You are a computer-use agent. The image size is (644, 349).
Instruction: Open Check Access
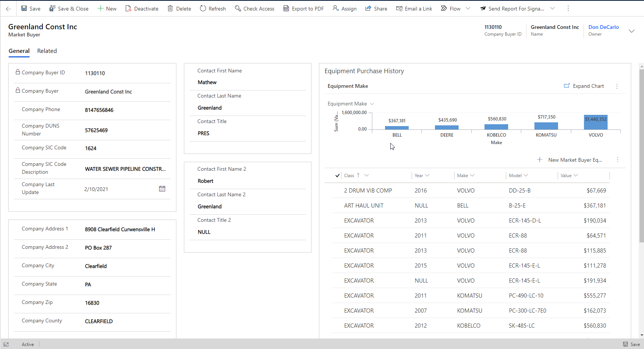[254, 9]
